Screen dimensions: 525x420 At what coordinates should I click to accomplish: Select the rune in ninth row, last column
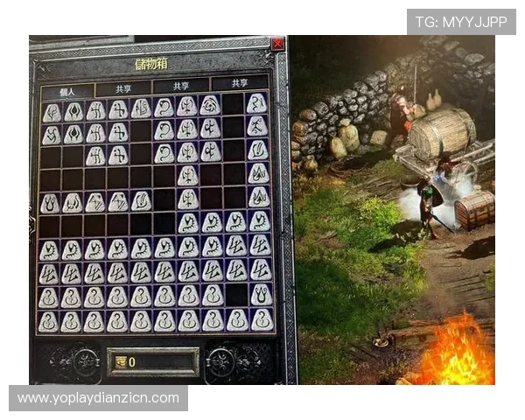coord(261,294)
